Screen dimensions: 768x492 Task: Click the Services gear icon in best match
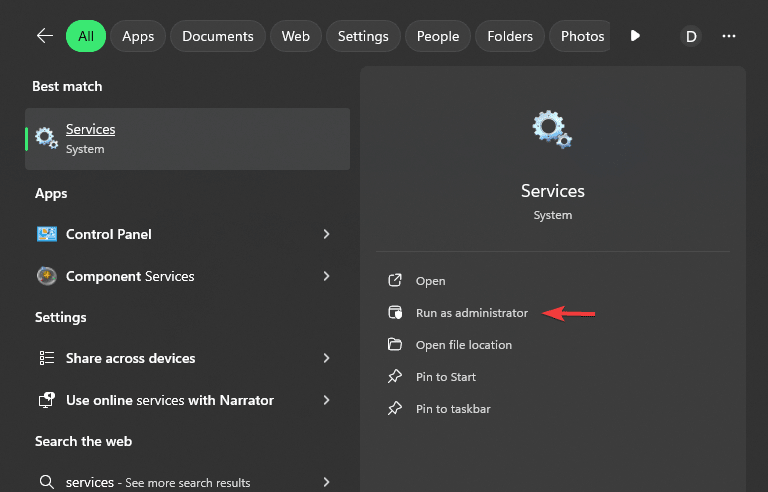point(47,138)
